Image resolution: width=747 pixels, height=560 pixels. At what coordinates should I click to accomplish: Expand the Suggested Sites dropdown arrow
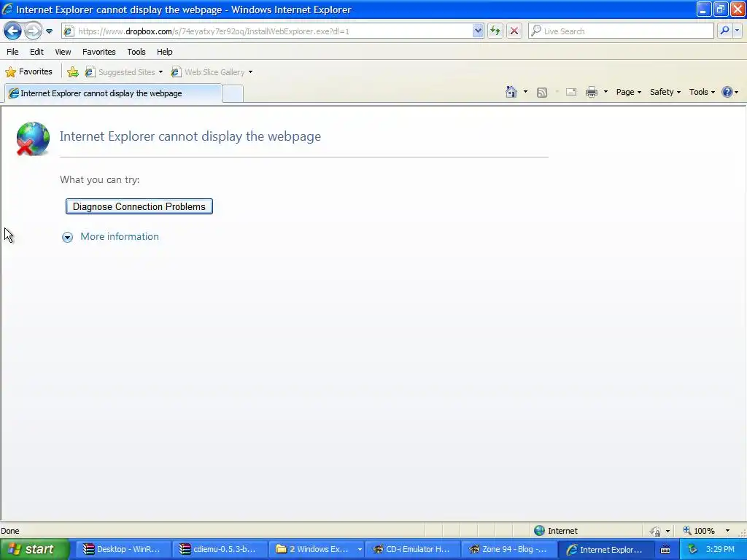(160, 72)
